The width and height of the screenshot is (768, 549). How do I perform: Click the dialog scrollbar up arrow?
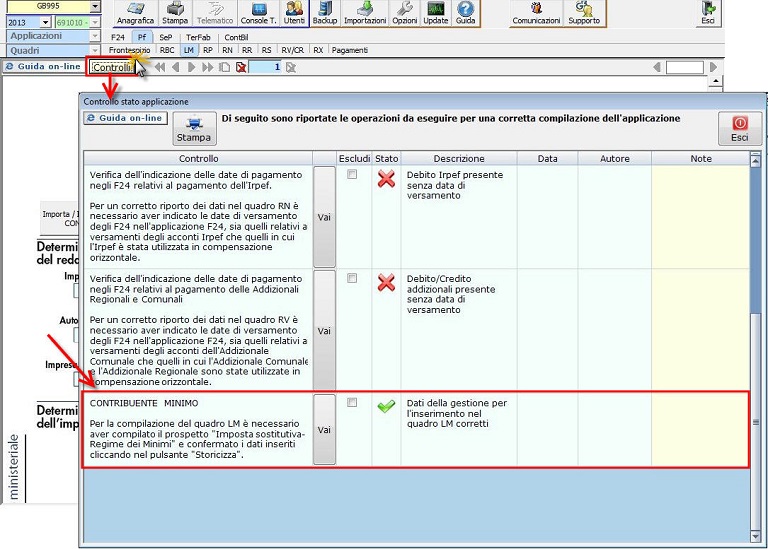point(755,159)
